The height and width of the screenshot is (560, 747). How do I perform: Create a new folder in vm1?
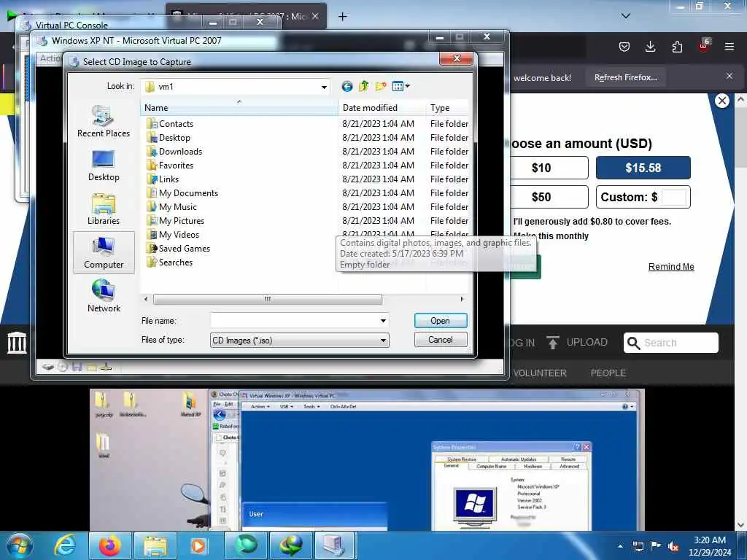tap(380, 86)
